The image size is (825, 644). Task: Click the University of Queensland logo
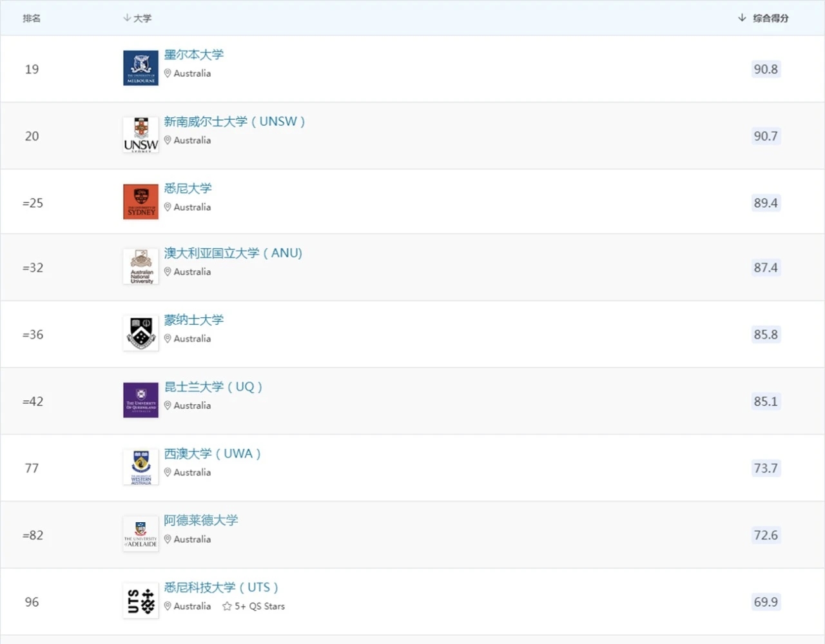tap(140, 400)
